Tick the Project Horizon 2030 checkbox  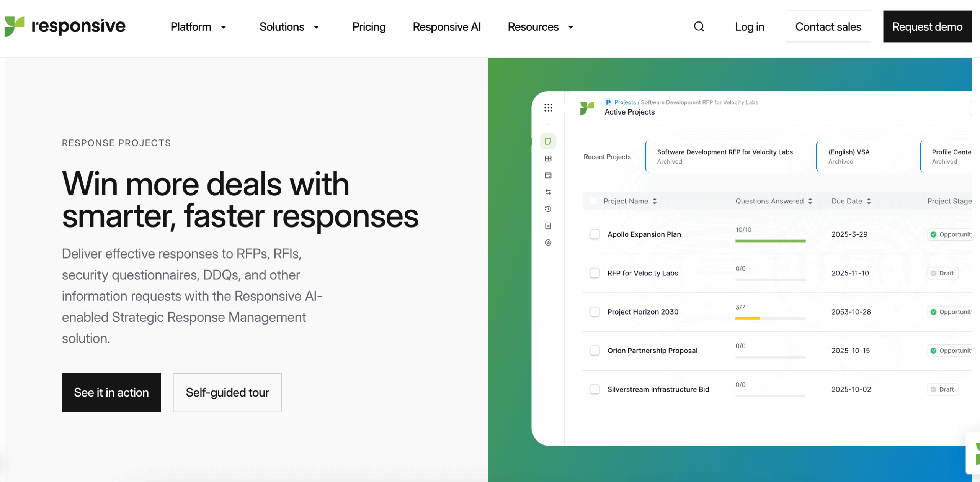595,311
